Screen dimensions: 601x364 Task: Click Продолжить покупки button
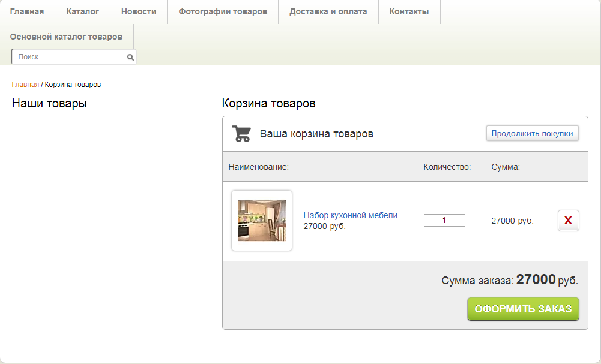click(x=532, y=133)
